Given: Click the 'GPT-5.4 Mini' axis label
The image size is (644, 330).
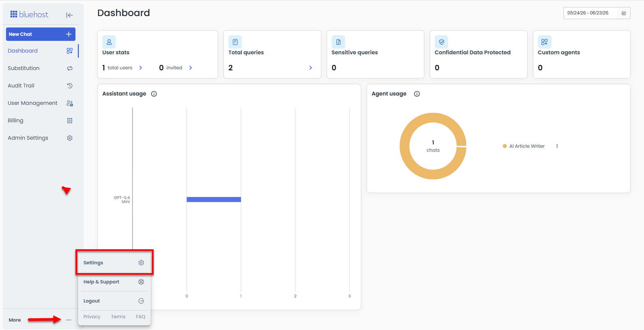Looking at the screenshot, I should [122, 200].
